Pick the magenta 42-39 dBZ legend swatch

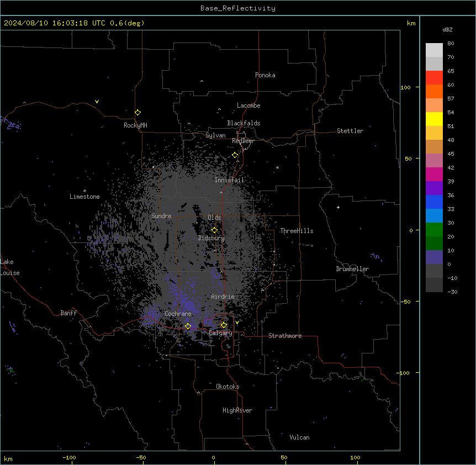[434, 174]
